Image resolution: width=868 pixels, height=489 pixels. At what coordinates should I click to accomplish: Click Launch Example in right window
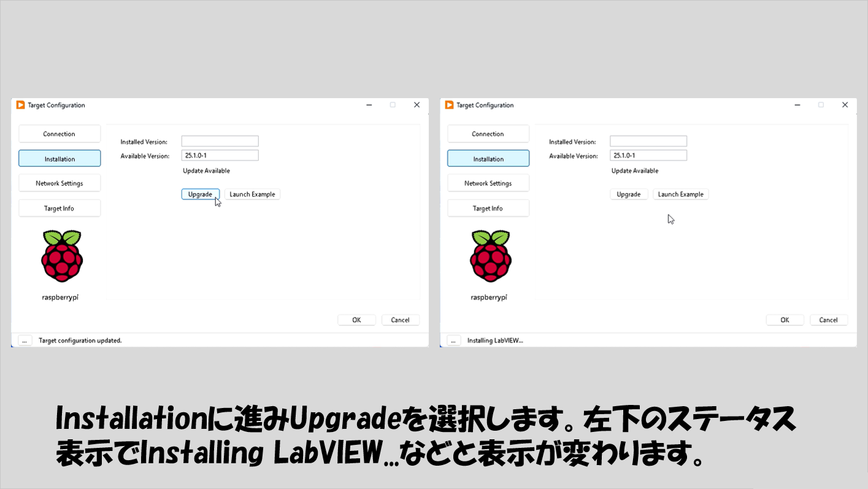pyautogui.click(x=681, y=194)
